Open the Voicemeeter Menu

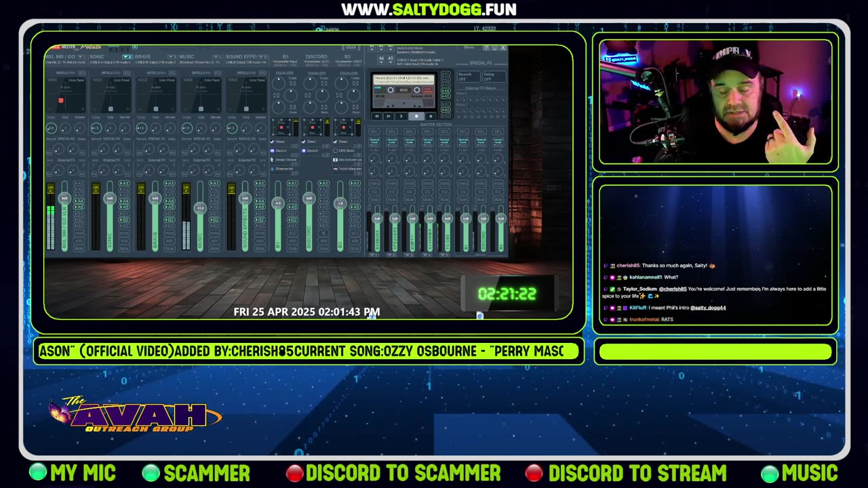coord(469,47)
